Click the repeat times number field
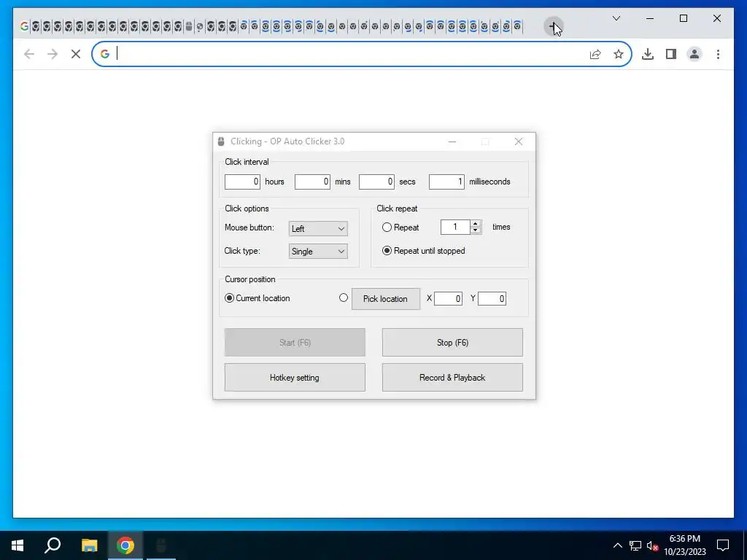 pos(455,227)
